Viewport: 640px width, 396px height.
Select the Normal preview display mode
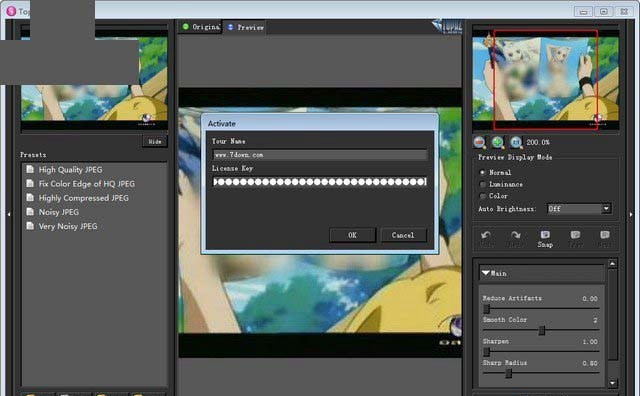(482, 172)
